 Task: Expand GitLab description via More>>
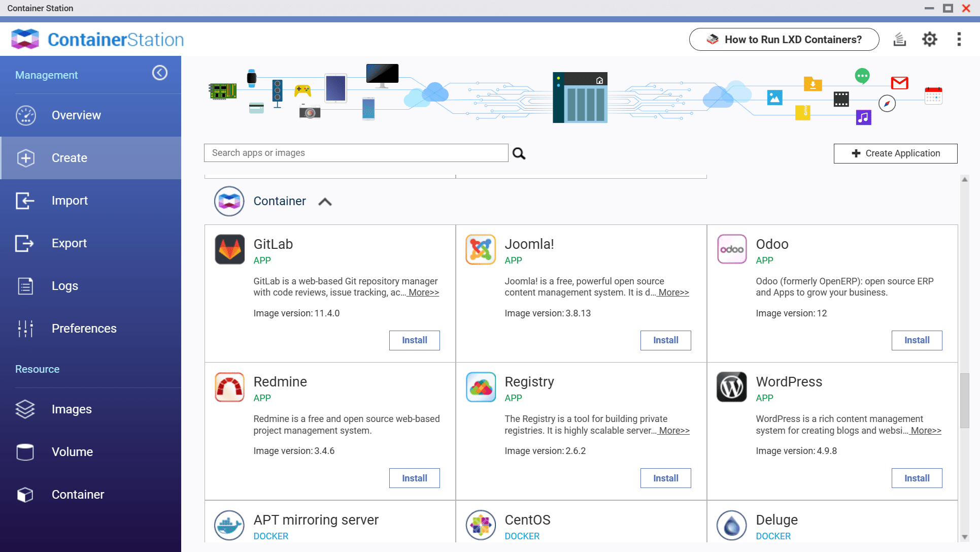point(423,293)
